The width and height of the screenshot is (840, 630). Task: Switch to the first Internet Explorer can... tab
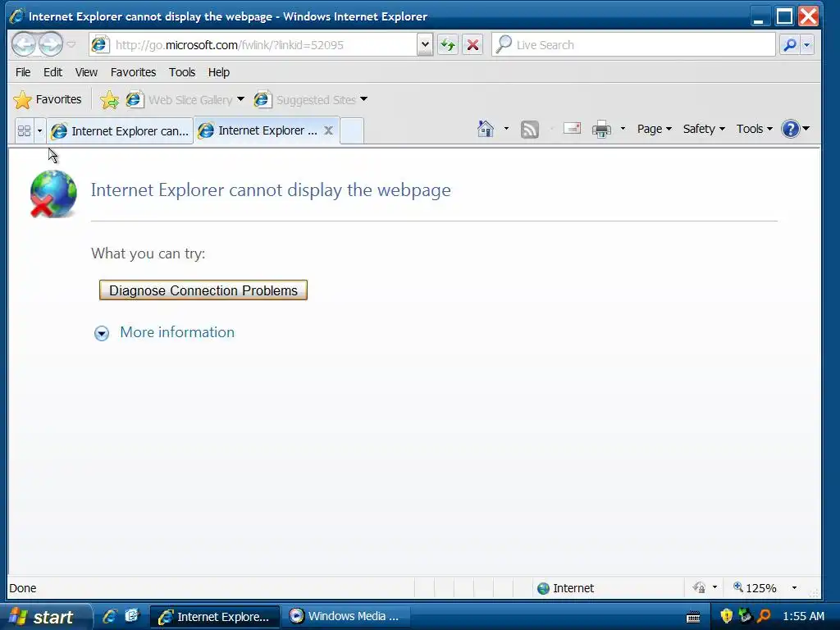pos(120,130)
